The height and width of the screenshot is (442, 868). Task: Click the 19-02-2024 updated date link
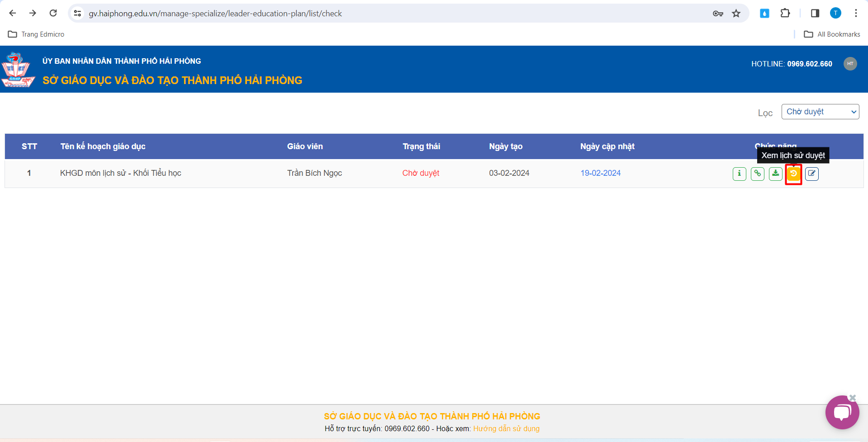pyautogui.click(x=600, y=173)
